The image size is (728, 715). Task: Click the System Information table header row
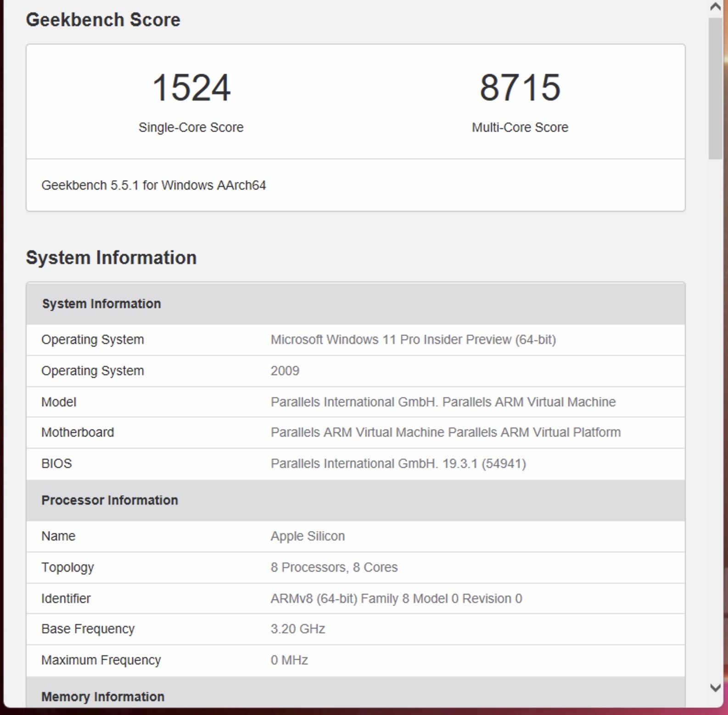(356, 304)
